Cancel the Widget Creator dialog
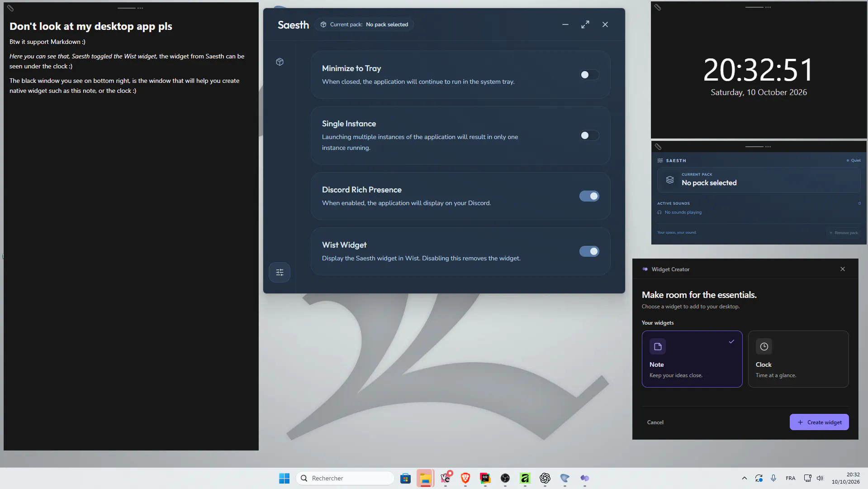This screenshot has height=489, width=868. click(655, 422)
